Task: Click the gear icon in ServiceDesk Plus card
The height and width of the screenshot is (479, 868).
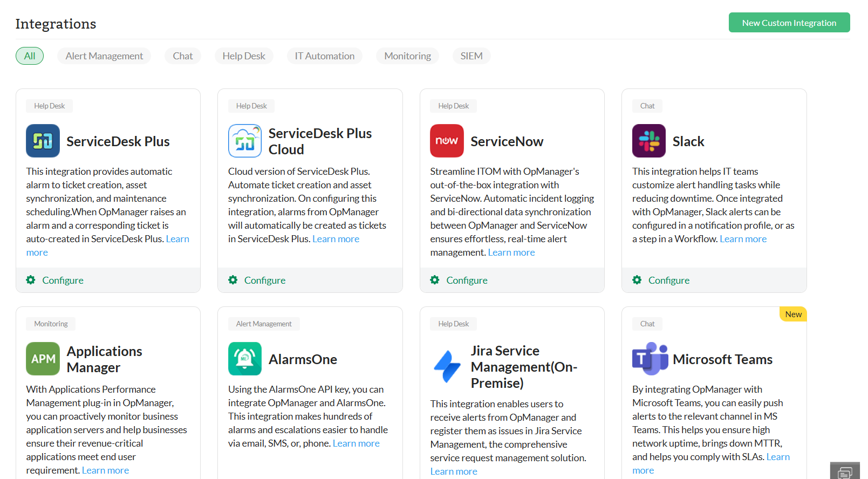Action: (x=31, y=280)
